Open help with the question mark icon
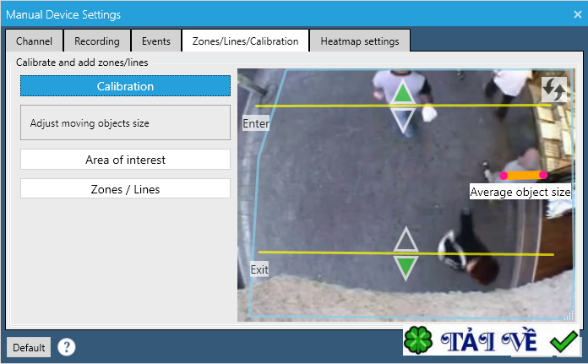The height and width of the screenshot is (364, 588). click(67, 347)
